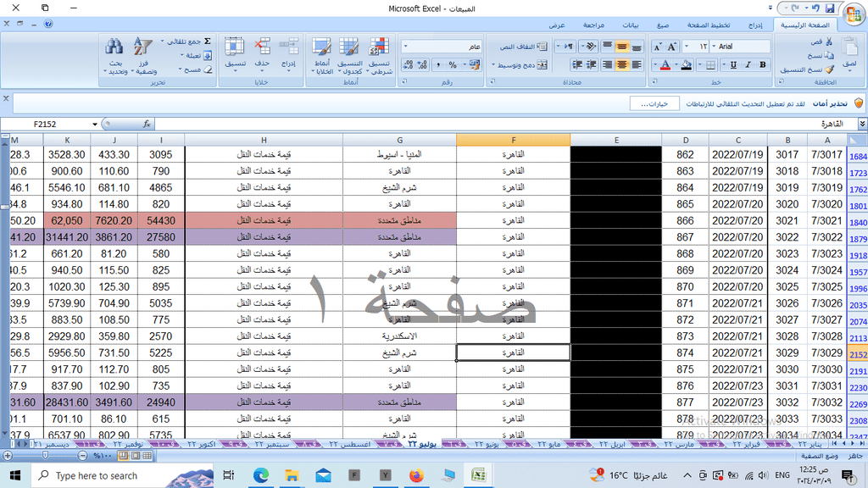Screen dimensions: 868x488
Task: Click the security warning Options (خيارات) button
Action: (x=654, y=103)
